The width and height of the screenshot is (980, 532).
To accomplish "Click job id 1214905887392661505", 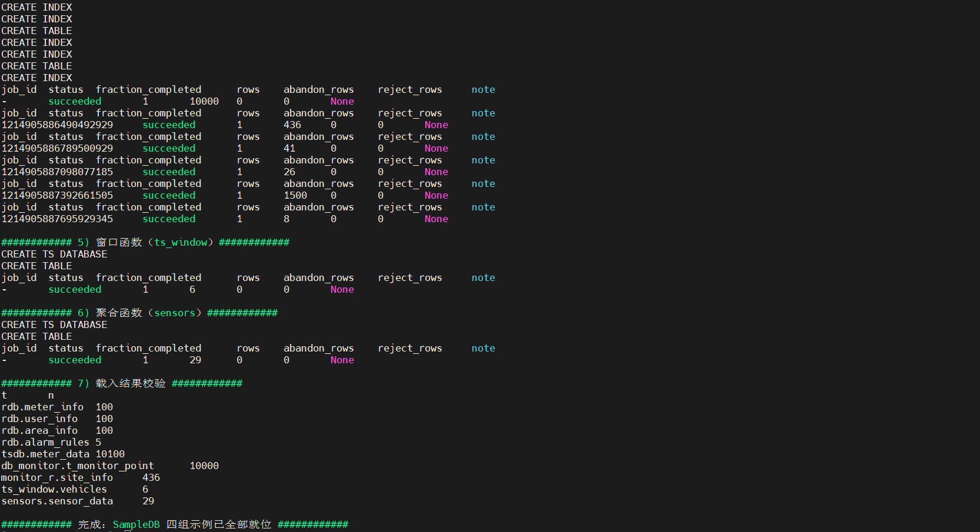I will pos(57,195).
